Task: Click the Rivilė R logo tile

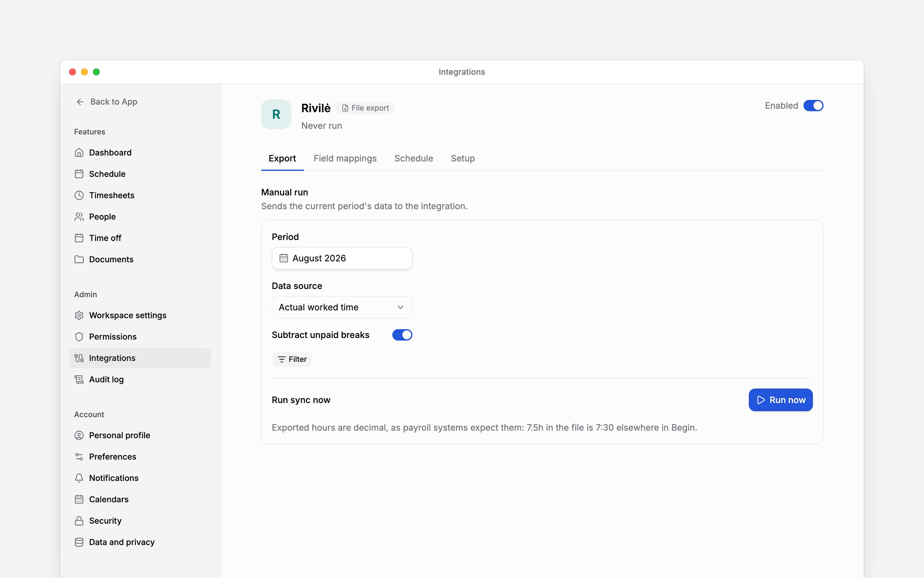Action: (276, 114)
